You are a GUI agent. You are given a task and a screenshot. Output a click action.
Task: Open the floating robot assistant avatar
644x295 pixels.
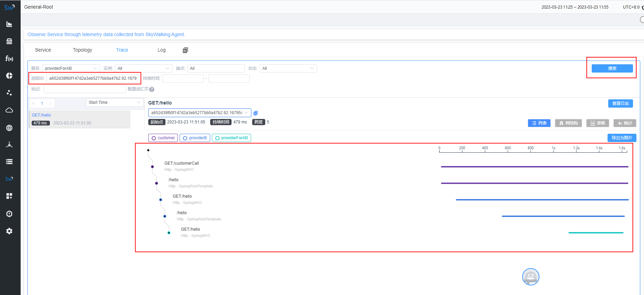pyautogui.click(x=531, y=277)
